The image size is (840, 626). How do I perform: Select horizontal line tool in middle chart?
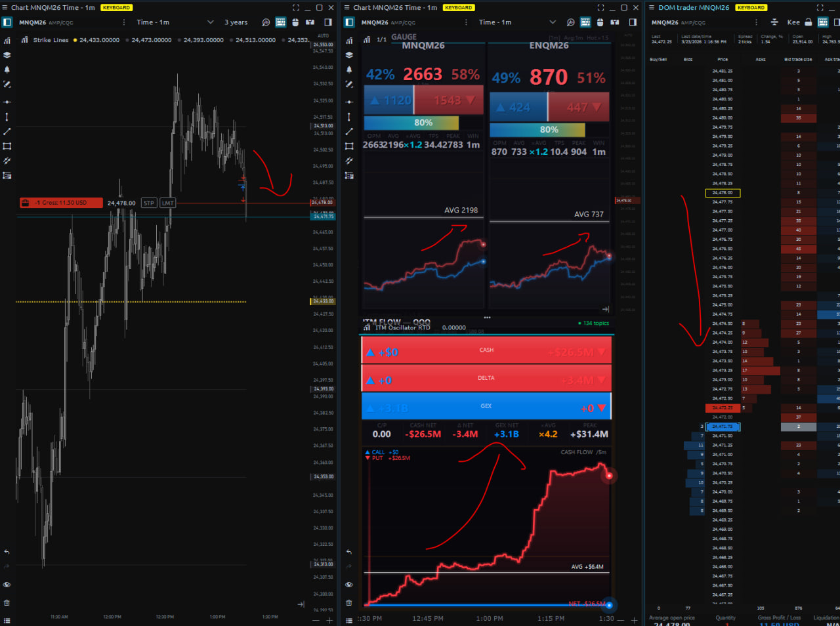349,102
